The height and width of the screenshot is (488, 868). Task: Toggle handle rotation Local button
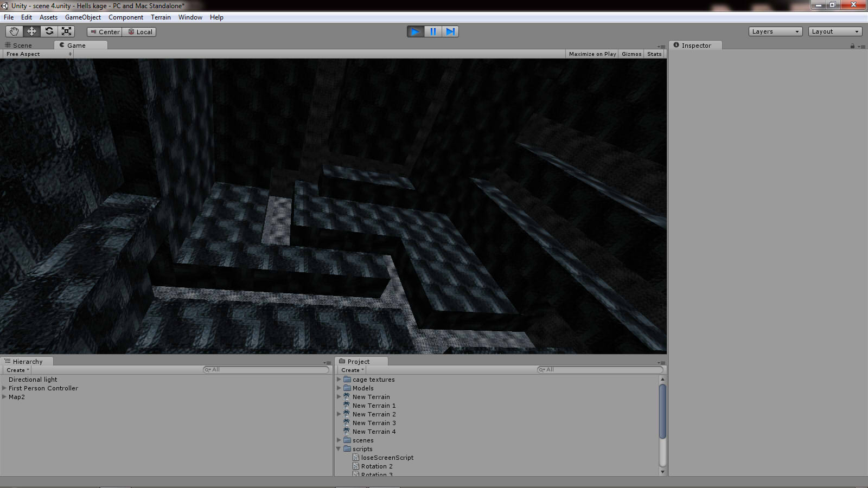139,32
